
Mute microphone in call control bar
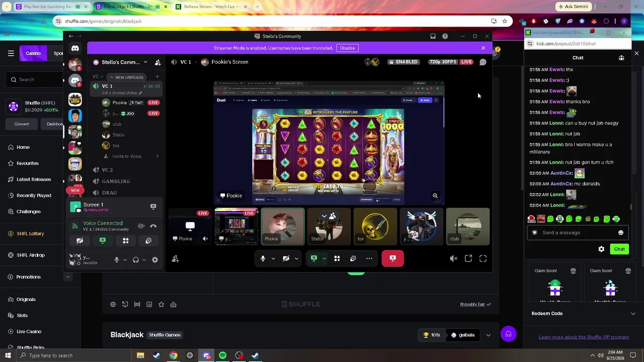click(263, 258)
